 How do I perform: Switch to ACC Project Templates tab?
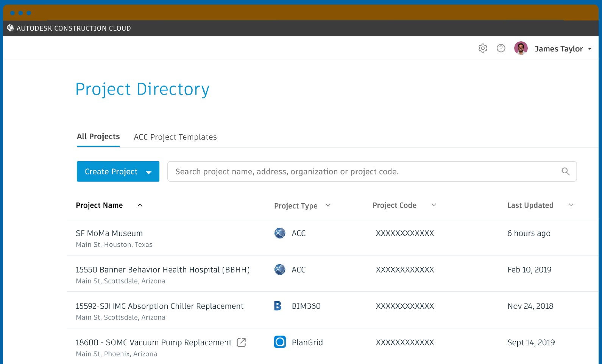pyautogui.click(x=175, y=137)
